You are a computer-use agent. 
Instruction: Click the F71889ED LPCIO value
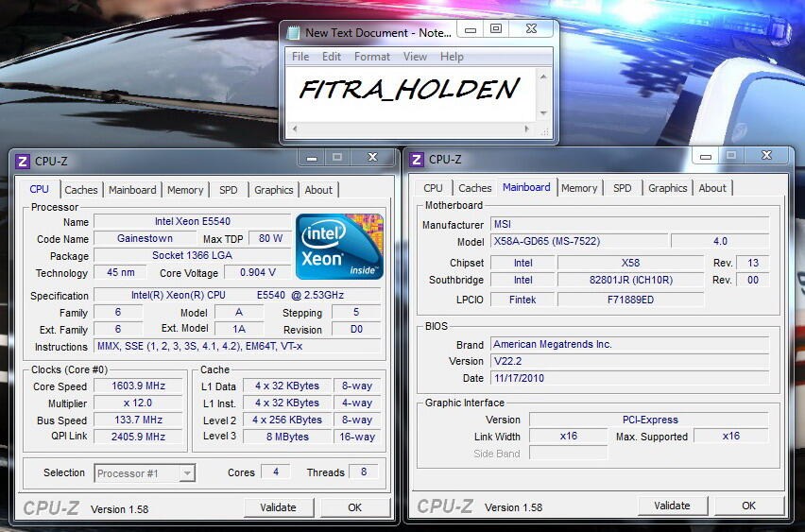coord(631,300)
